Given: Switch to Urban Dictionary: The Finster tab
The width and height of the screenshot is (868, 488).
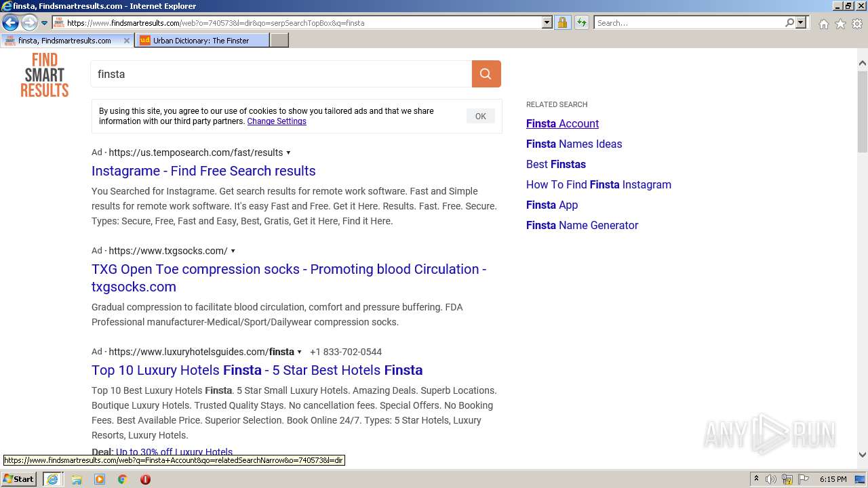Looking at the screenshot, I should point(201,41).
